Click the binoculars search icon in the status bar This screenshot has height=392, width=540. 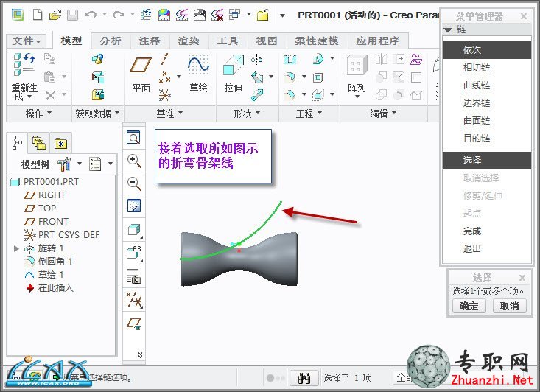(304, 379)
